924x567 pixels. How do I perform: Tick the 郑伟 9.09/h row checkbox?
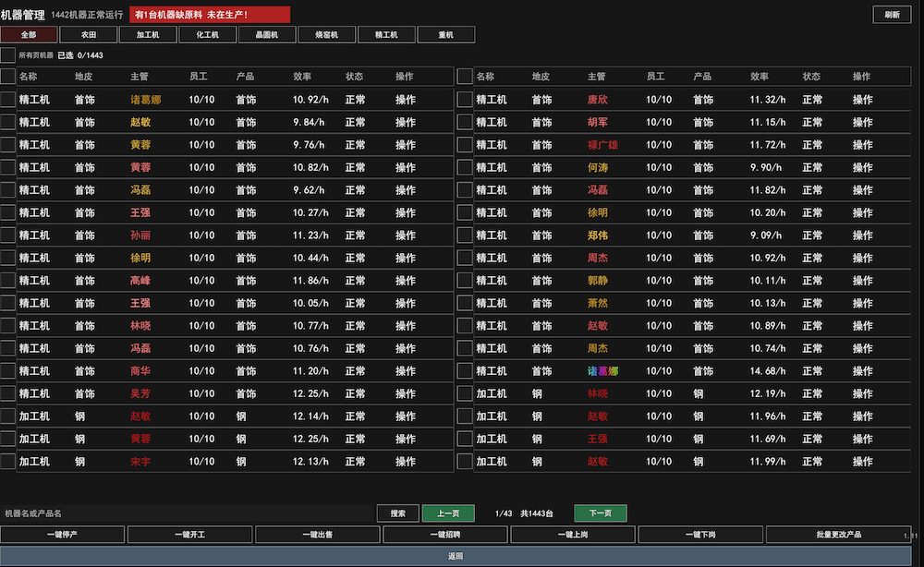465,235
